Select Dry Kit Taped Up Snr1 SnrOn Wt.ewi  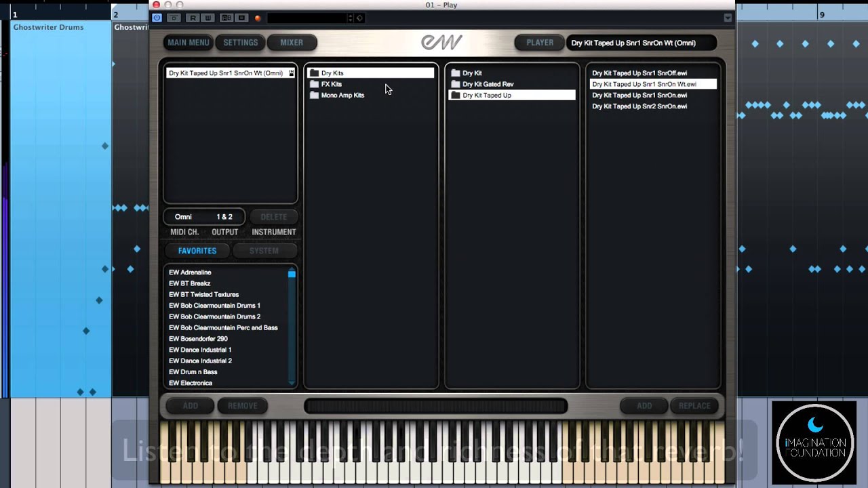(x=653, y=84)
